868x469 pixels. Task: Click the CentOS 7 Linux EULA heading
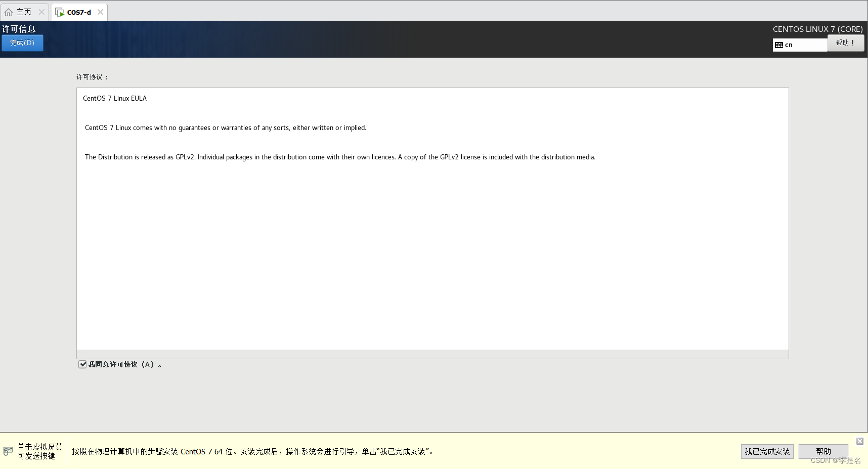[115, 98]
